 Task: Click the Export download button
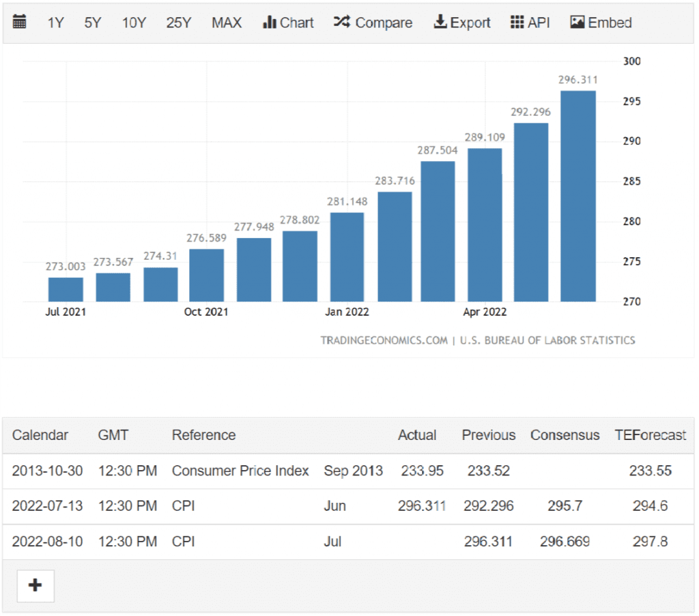[x=462, y=23]
